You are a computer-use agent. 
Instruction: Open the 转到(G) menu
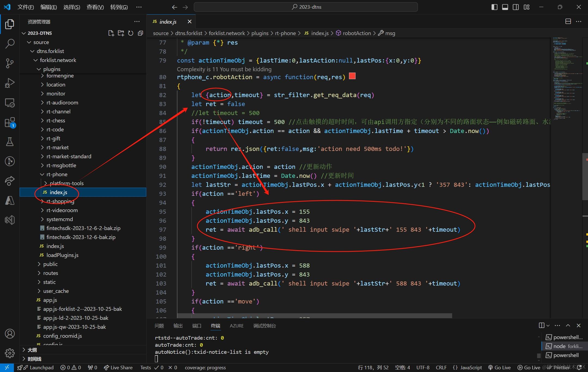pyautogui.click(x=119, y=7)
